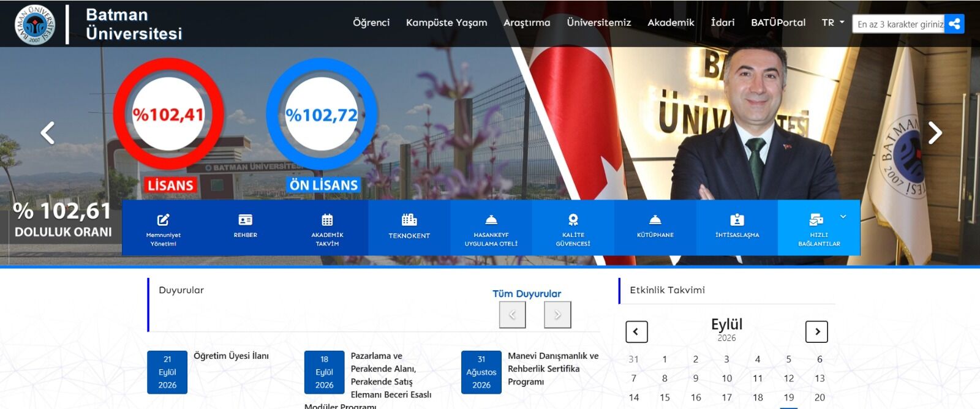Open the Hızlı Bağlantılar icon
Image resolution: width=980 pixels, height=409 pixels.
pyautogui.click(x=816, y=220)
